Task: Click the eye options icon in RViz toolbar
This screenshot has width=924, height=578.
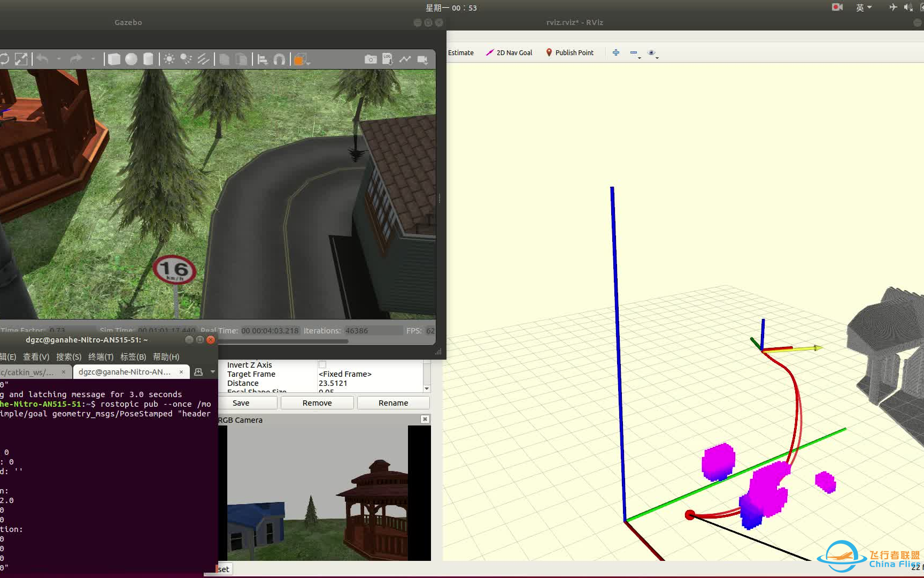Action: 652,53
